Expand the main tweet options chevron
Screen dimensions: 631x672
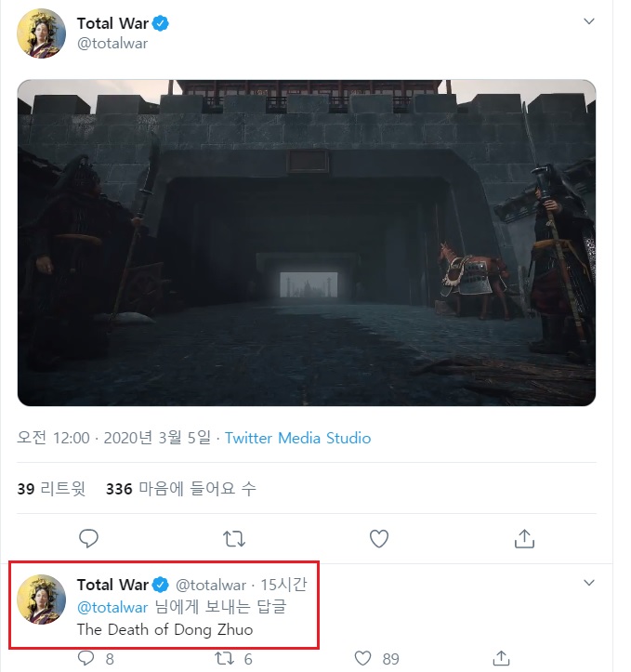click(588, 22)
